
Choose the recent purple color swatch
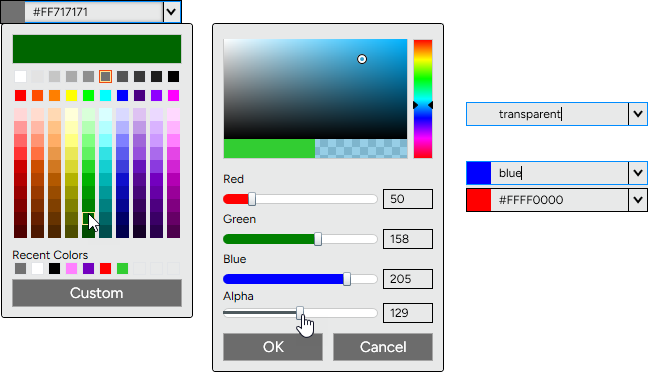pyautogui.click(x=88, y=269)
